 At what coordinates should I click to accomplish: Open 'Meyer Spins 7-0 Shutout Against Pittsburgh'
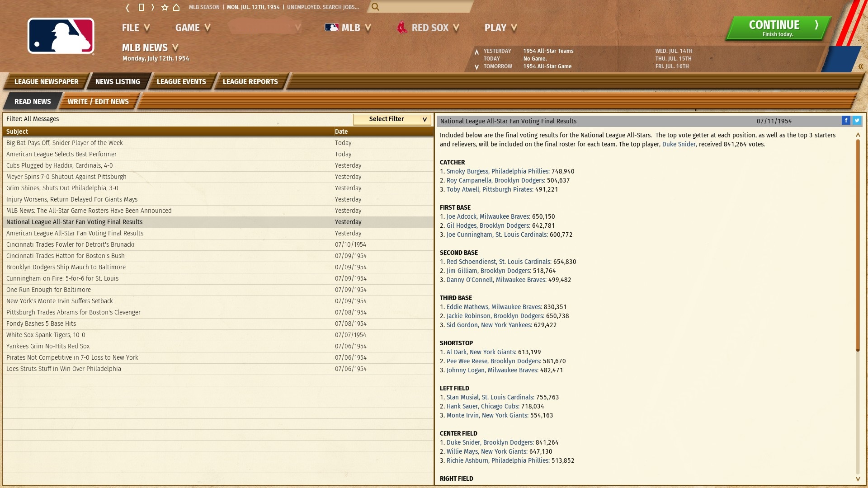[218, 177]
